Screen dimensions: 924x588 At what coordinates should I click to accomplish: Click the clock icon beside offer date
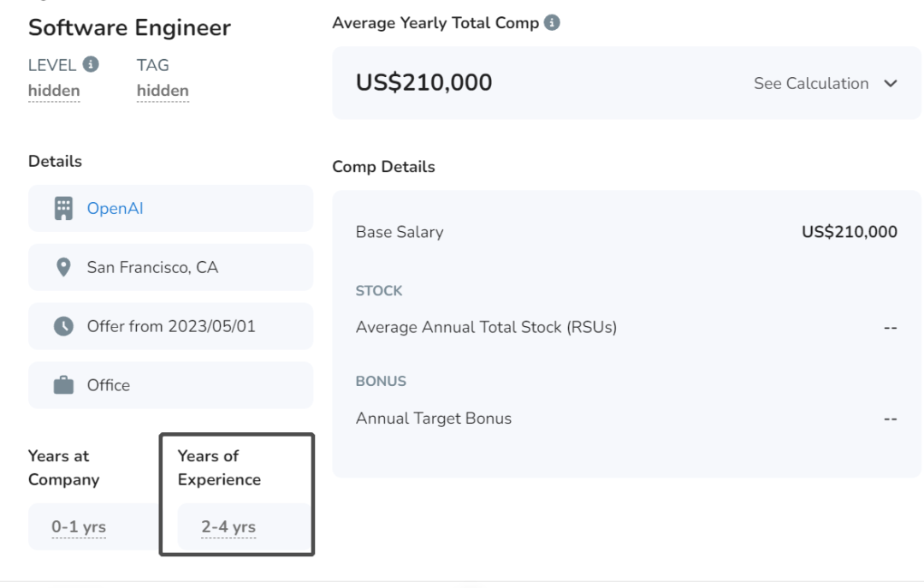click(x=63, y=326)
